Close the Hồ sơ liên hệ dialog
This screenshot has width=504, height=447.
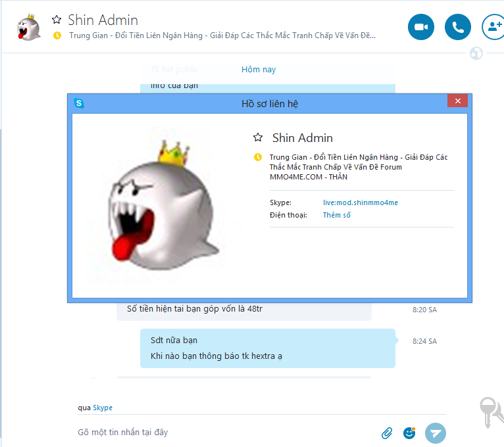458,101
